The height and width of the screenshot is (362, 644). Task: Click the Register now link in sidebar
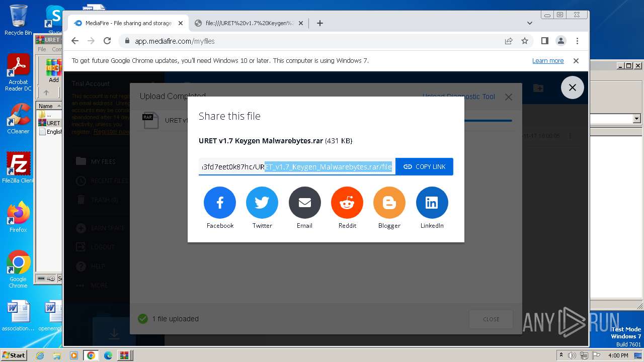[112, 132]
